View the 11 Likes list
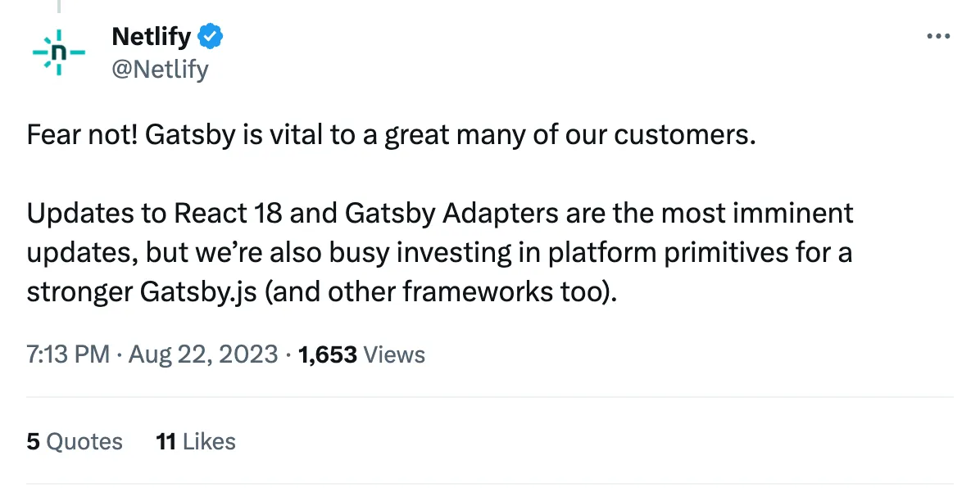Screen dimensions: 980x492 pyautogui.click(x=195, y=441)
